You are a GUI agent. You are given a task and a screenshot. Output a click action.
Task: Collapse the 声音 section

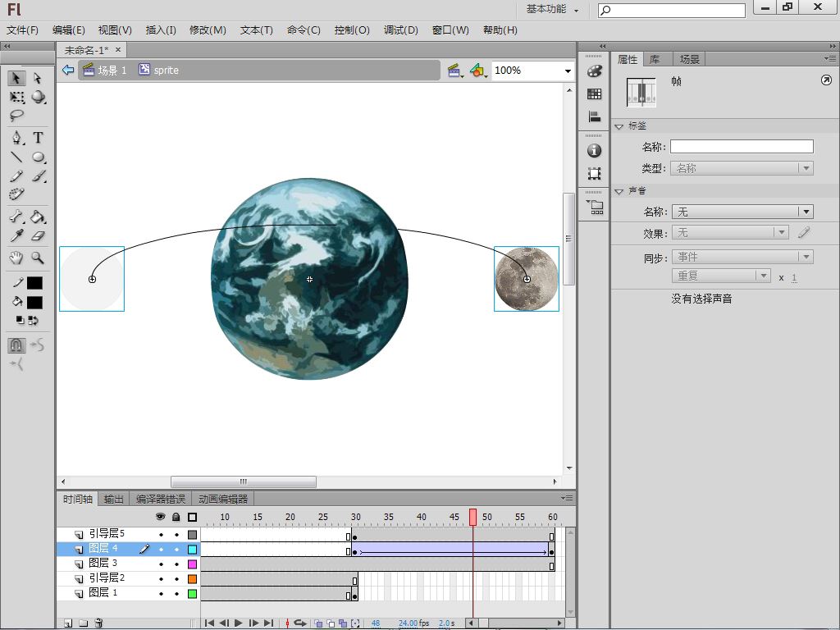(x=619, y=191)
